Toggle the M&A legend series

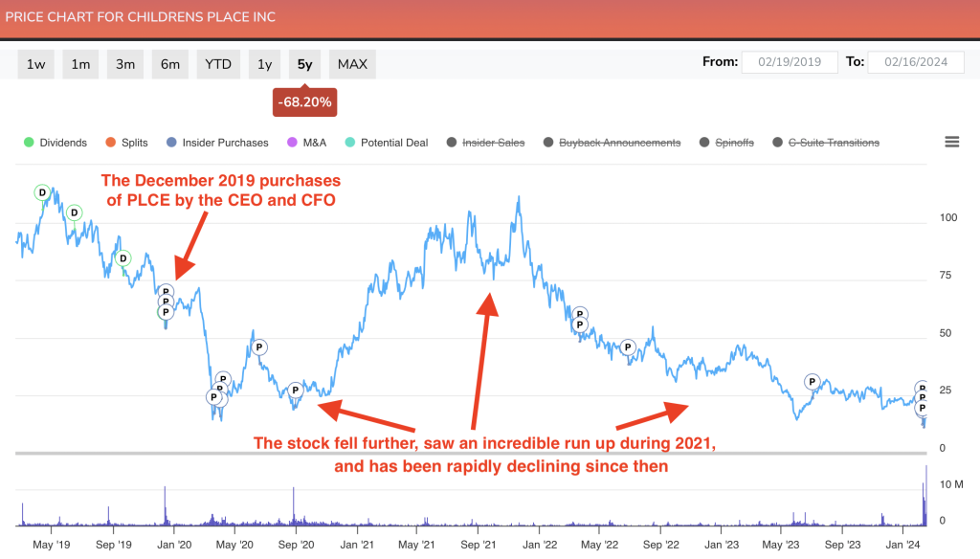[307, 143]
